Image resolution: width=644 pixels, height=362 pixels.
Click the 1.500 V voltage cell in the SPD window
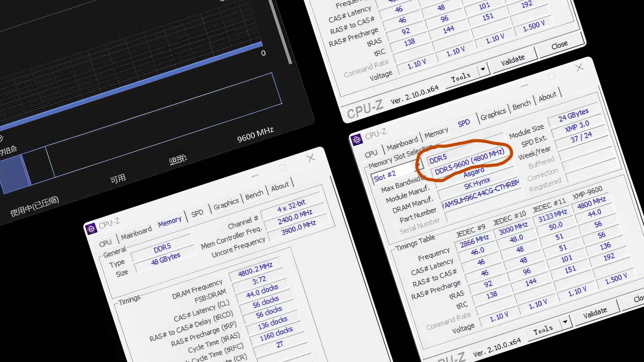point(616,279)
